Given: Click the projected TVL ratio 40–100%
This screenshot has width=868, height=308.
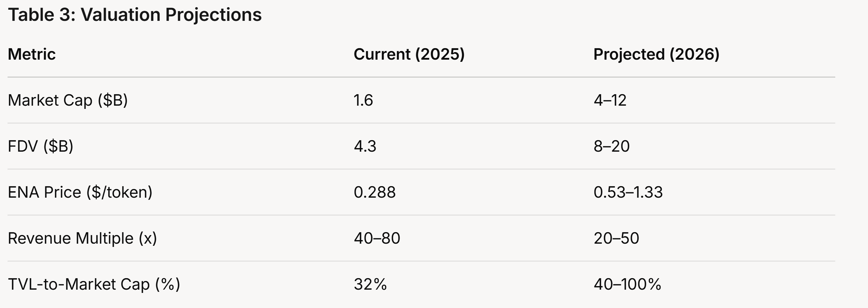Looking at the screenshot, I should click(x=628, y=284).
